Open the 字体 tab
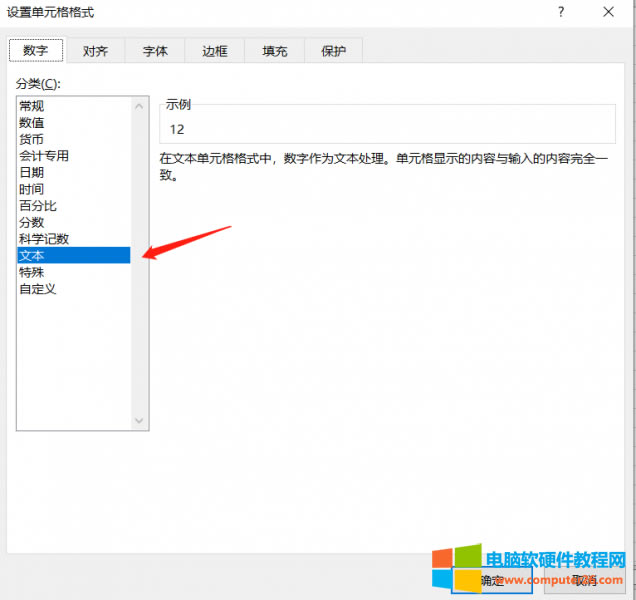This screenshot has width=636, height=600. tap(155, 51)
